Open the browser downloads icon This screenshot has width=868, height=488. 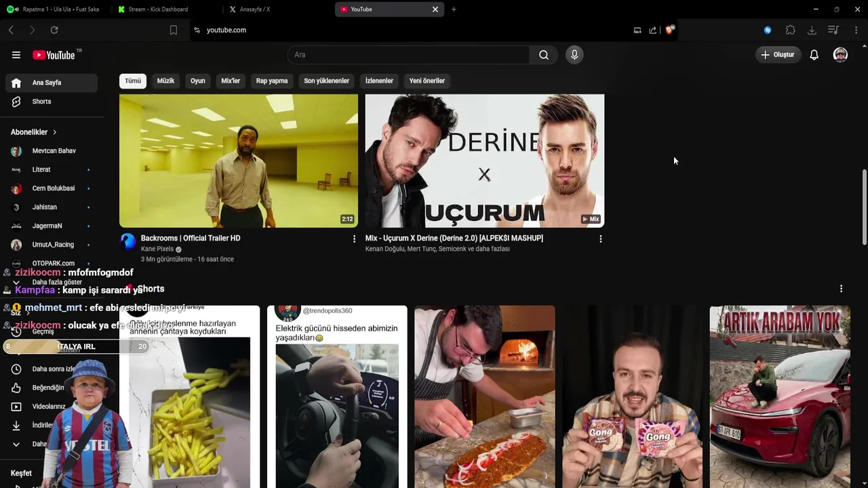(x=812, y=30)
